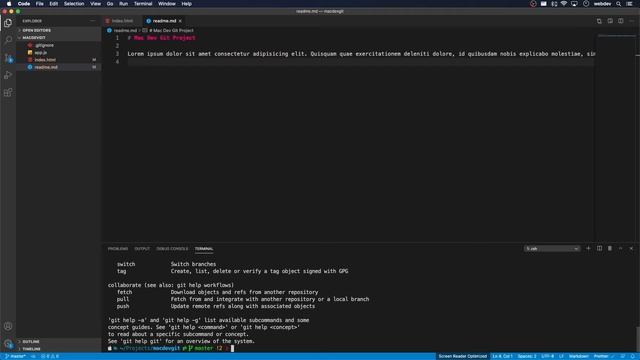Open app.js in the explorer

tap(59, 52)
